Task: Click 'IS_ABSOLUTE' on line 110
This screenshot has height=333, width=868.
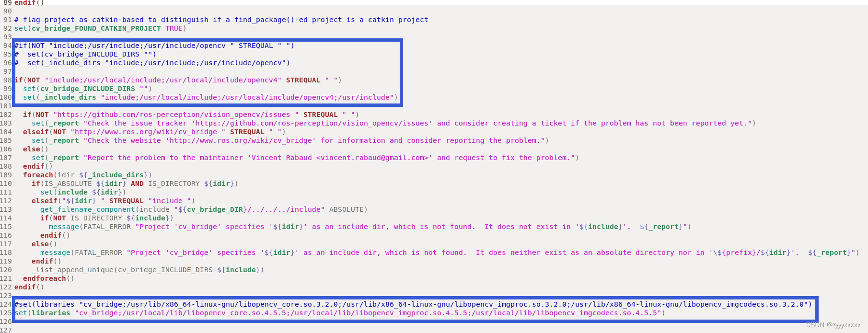Action: tap(68, 184)
